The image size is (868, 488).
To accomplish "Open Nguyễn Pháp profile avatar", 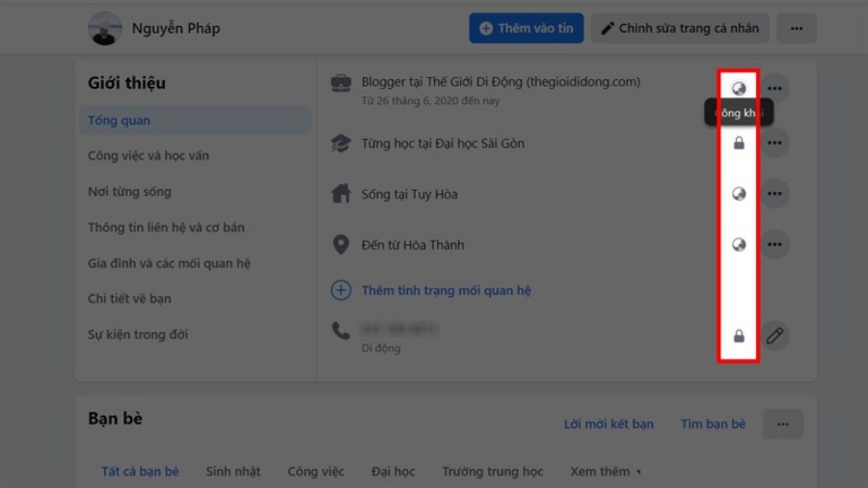I will (104, 28).
